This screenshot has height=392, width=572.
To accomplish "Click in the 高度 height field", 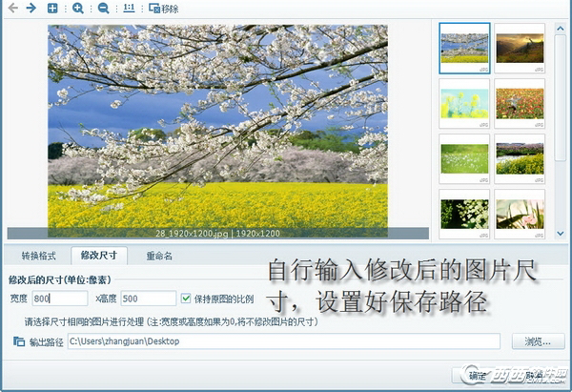I will (x=149, y=299).
